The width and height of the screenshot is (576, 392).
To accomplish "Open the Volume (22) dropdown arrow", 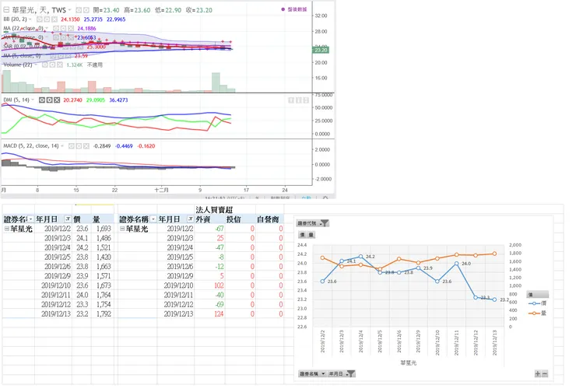I will click(36, 65).
